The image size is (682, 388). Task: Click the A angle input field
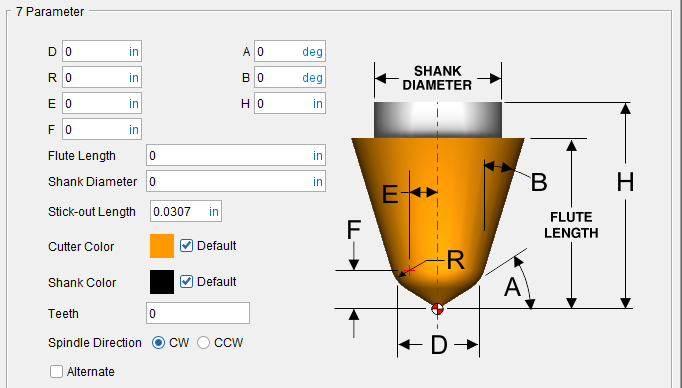(290, 52)
